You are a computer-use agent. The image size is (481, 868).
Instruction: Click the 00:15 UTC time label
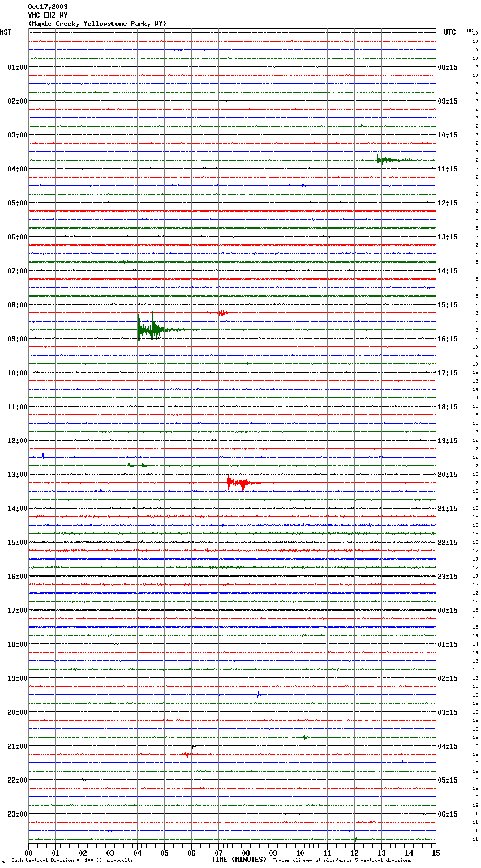(x=448, y=611)
